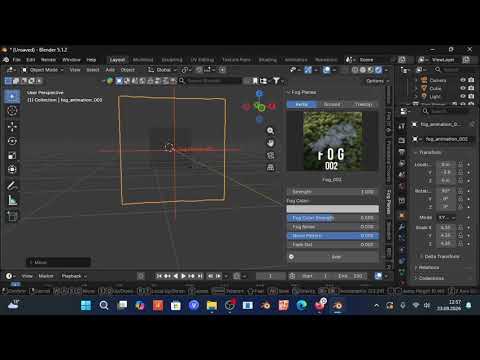This screenshot has width=480, height=360.
Task: Disable Cube in renders
Action: pos(471,88)
